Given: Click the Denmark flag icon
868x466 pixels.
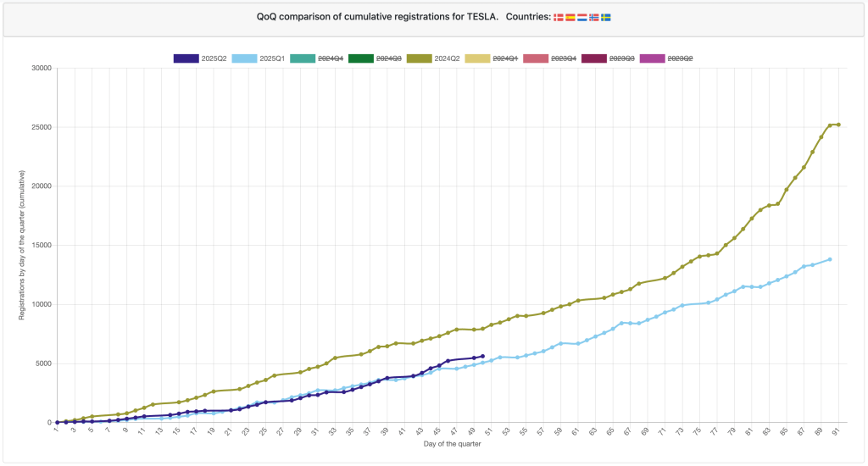Looking at the screenshot, I should click(x=558, y=17).
